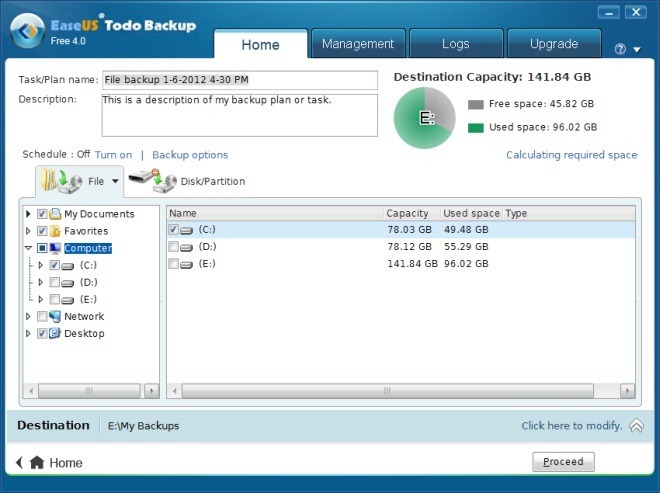
Task: Uncheck (C:) checkbox in the file list
Action: coord(173,229)
